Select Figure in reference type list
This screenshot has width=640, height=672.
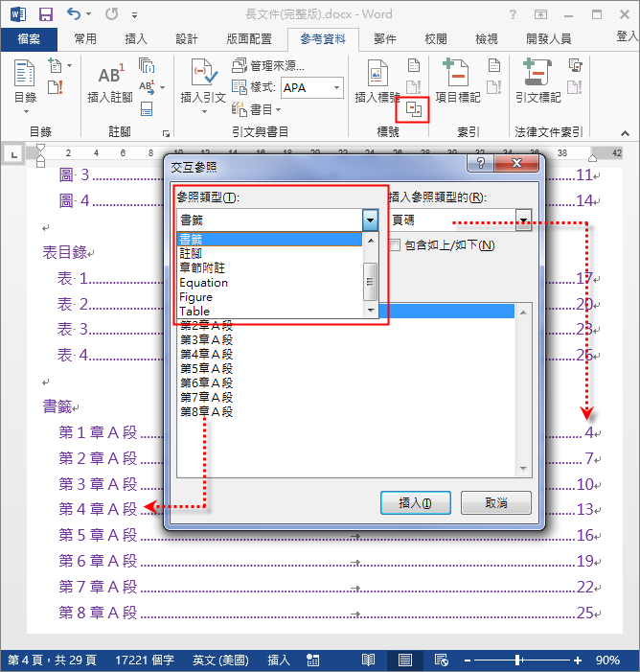[269, 297]
